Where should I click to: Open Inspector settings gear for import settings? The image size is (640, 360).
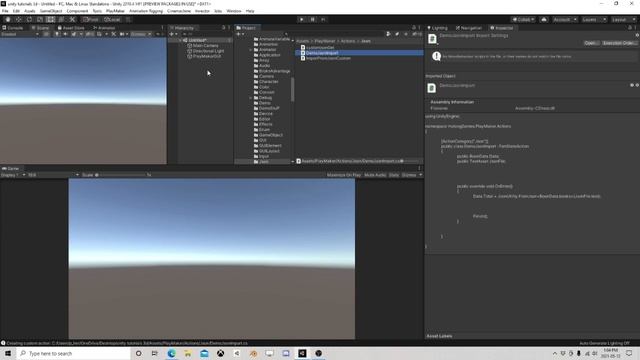coord(637,36)
